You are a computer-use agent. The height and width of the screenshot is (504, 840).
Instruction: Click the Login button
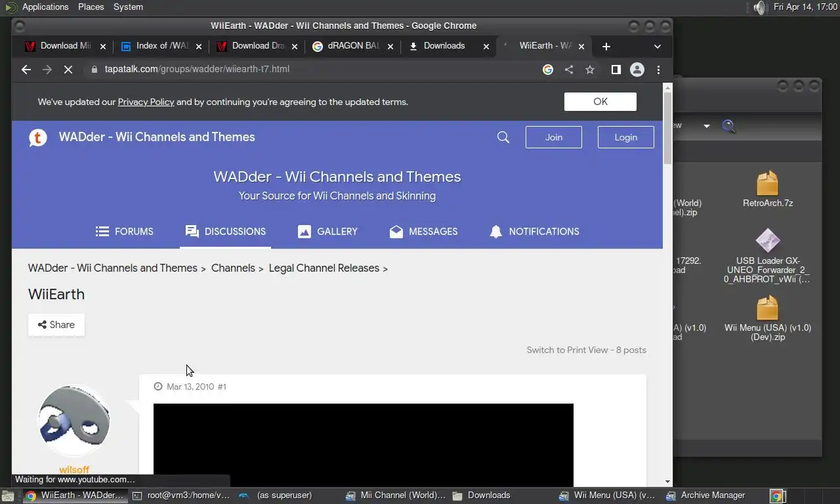pos(626,137)
